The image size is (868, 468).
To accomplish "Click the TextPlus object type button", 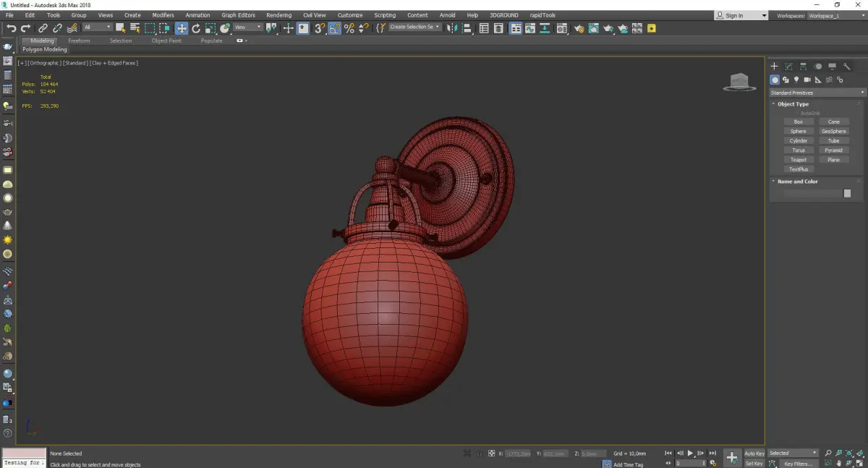I will tap(799, 169).
